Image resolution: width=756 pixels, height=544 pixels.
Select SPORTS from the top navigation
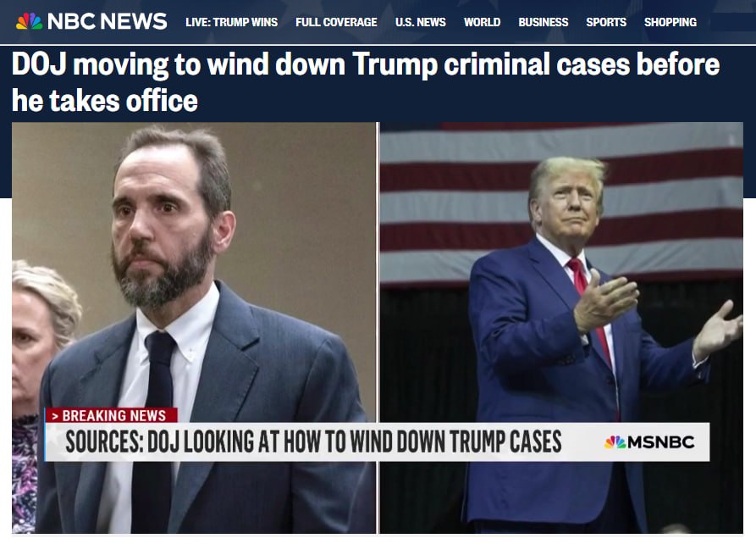[x=606, y=22]
